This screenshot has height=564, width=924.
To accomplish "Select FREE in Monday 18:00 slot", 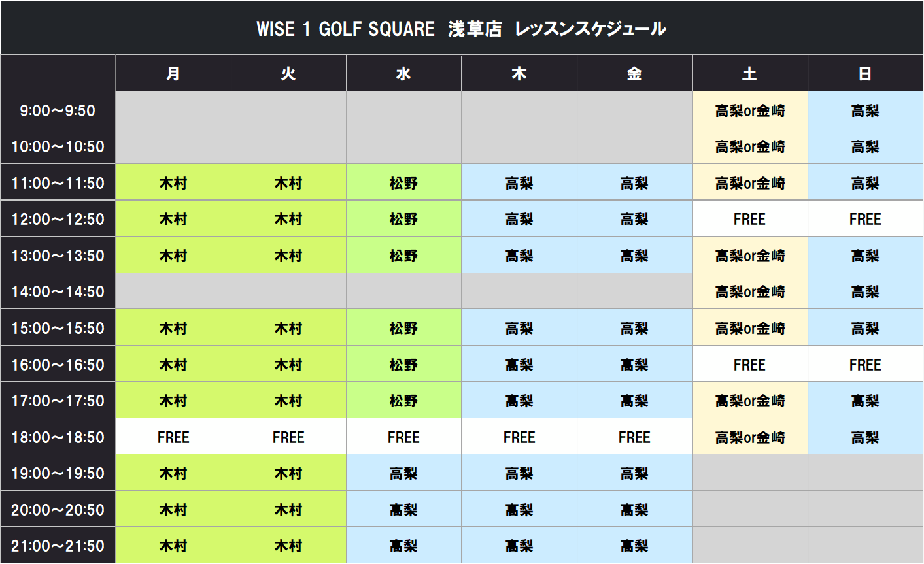I will [173, 437].
